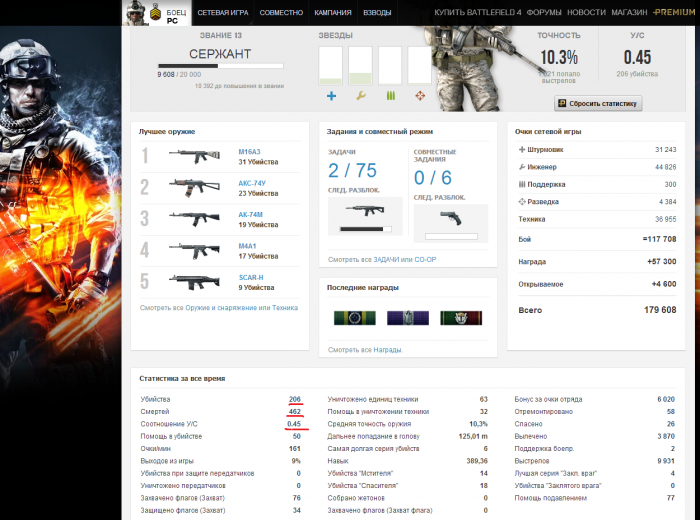Viewport: 700px width, 520px height.
Task: Open the СОВМЕСТНО menu
Action: pos(281,12)
